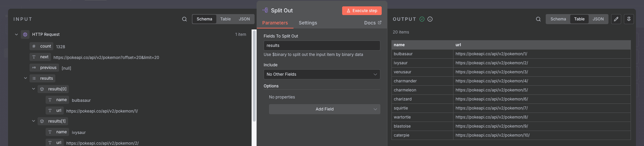Click the text icon beside name bulbasaur
Screen dimensions: 644x146
pos(50,100)
